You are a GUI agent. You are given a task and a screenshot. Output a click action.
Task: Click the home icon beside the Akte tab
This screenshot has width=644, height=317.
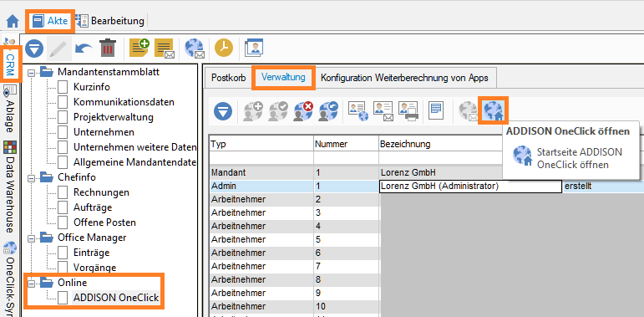(x=13, y=21)
